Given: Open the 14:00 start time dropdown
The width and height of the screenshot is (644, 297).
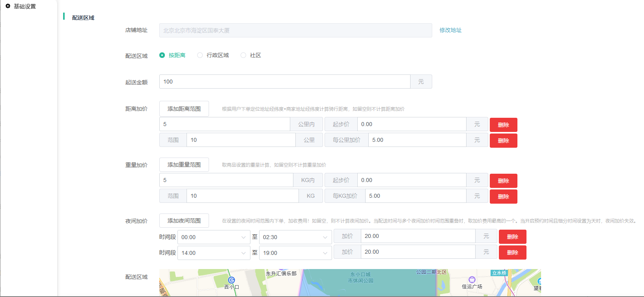Looking at the screenshot, I should tap(213, 253).
